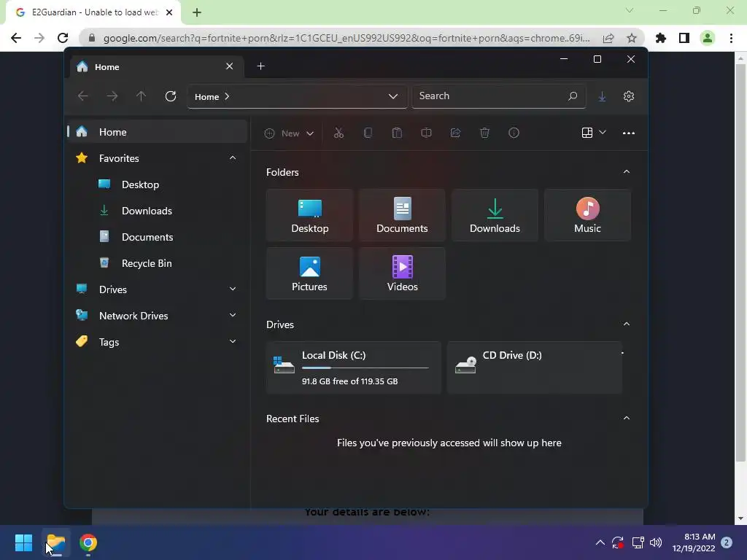747x560 pixels.
Task: Expand the Network Drives sidebar section
Action: [233, 315]
